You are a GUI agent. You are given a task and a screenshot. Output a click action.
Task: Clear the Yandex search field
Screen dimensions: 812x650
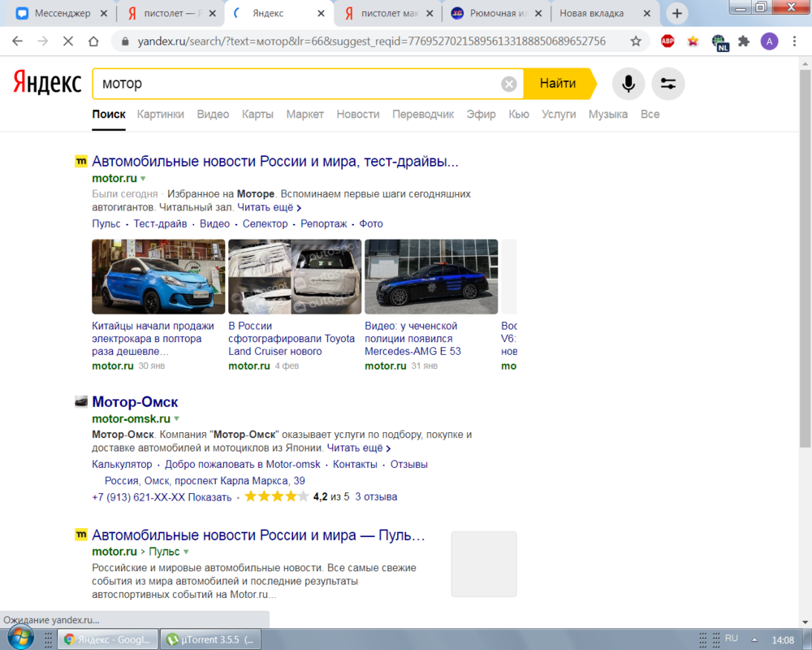pos(509,84)
